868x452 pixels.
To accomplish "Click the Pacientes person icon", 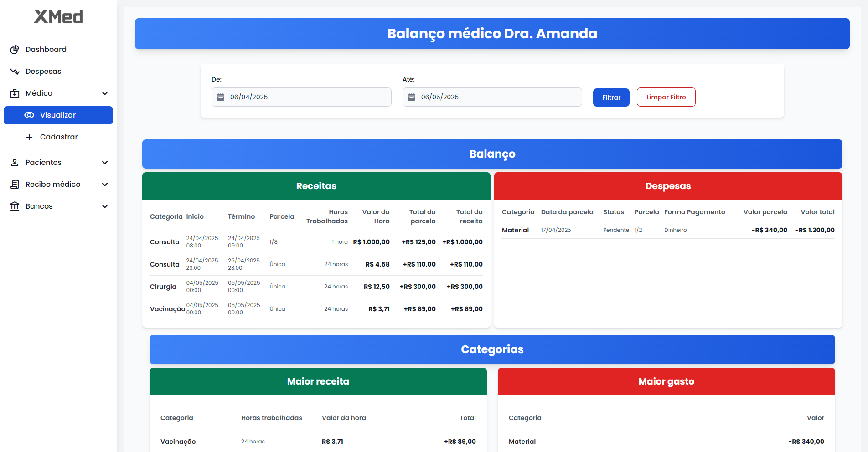I will click(15, 163).
